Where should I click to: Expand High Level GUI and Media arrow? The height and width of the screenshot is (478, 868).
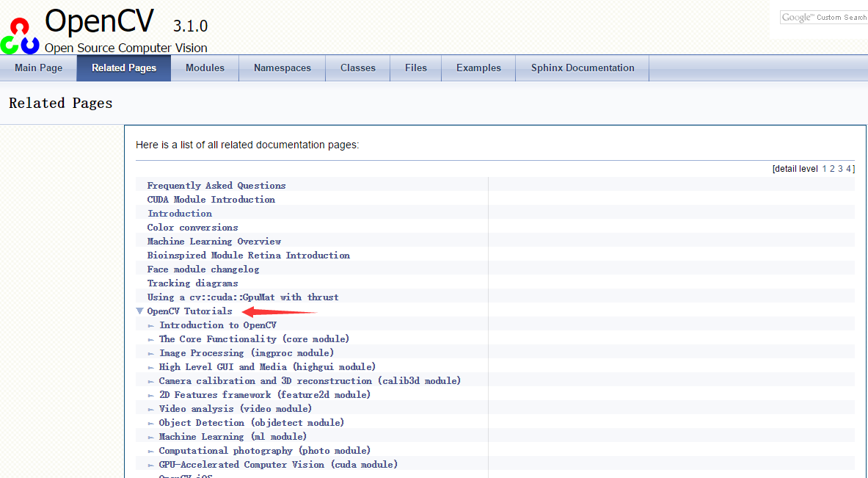pos(151,367)
